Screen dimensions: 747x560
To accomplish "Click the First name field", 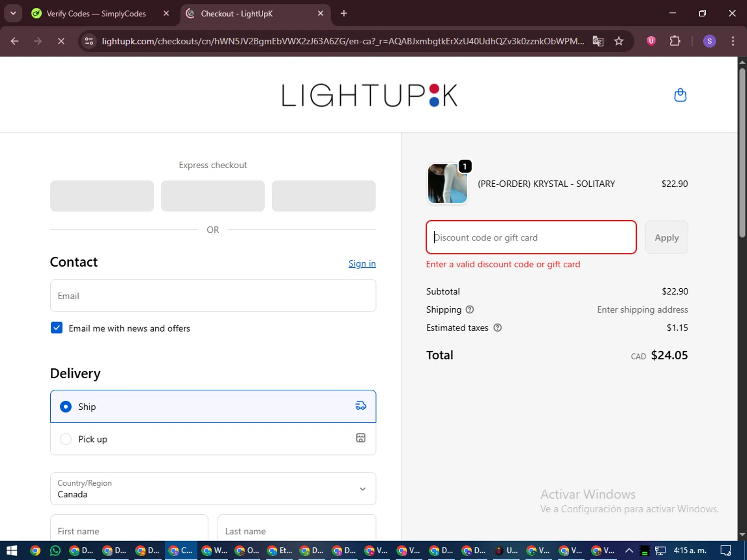I will [129, 528].
